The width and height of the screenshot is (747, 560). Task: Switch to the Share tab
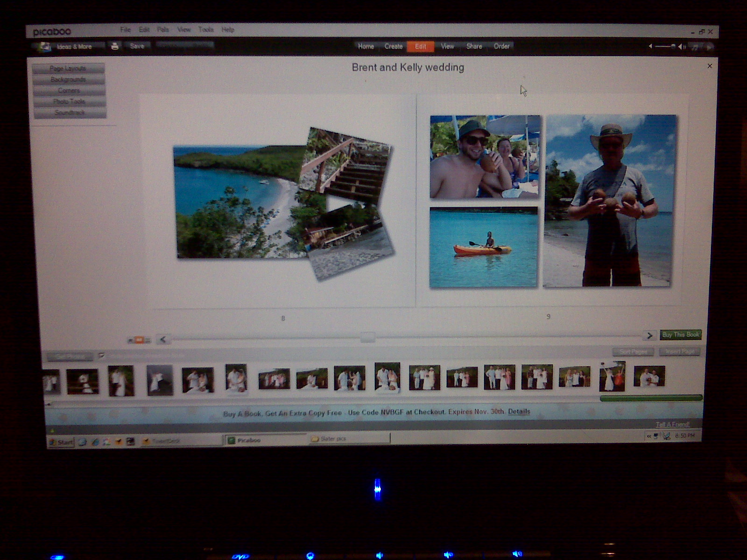click(x=474, y=46)
